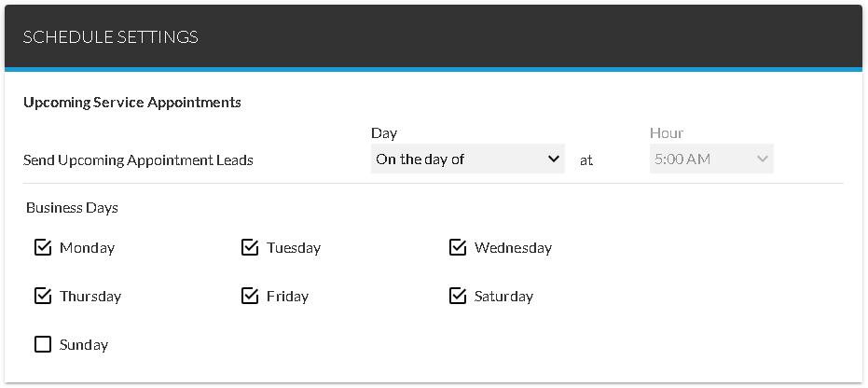Screen dimensions: 868x388
Task: Click the Schedule Settings header title
Action: [x=111, y=37]
